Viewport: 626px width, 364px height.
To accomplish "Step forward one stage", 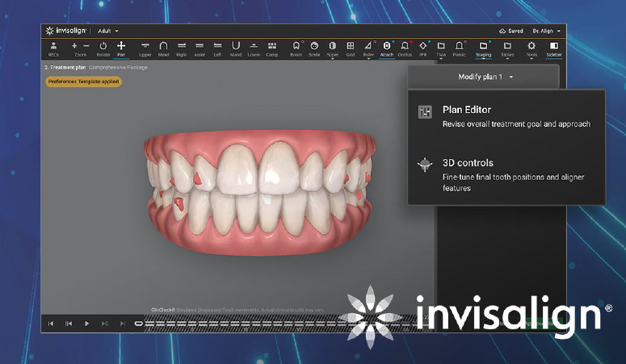I will (104, 324).
